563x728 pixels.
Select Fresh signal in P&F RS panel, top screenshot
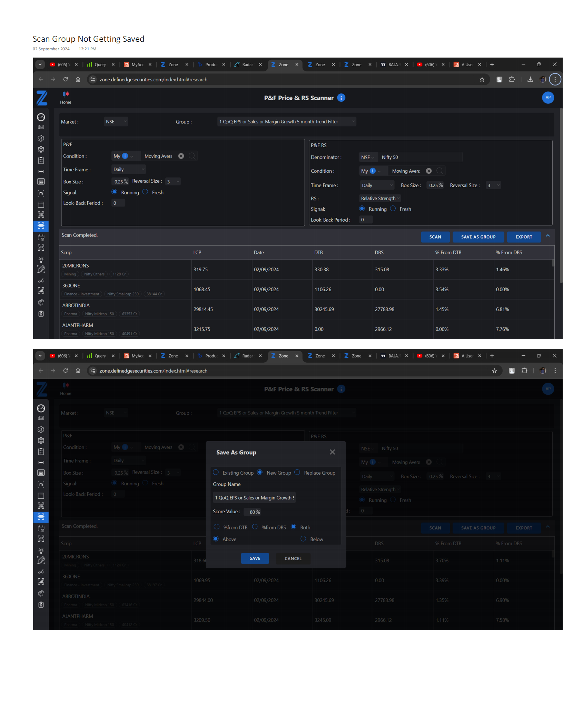[x=393, y=209]
